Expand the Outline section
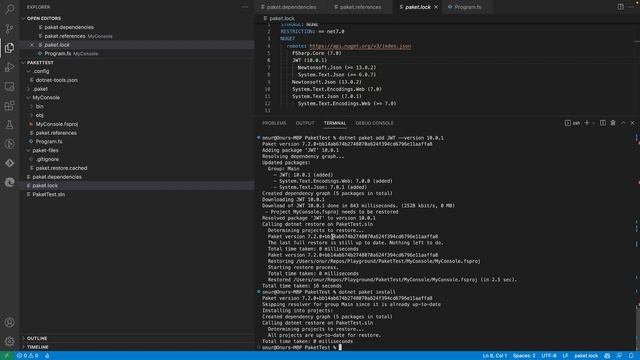640x360 pixels. click(137, 338)
